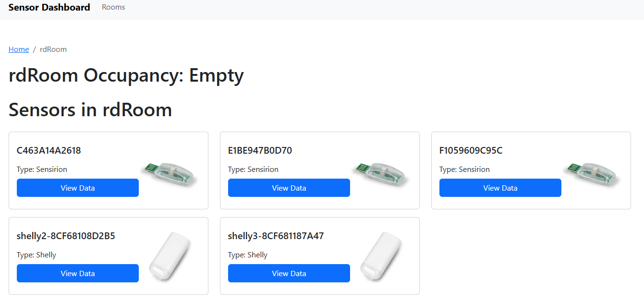
Task: Click the shelly2-8CF68108D2B5 card title
Action: (66, 236)
